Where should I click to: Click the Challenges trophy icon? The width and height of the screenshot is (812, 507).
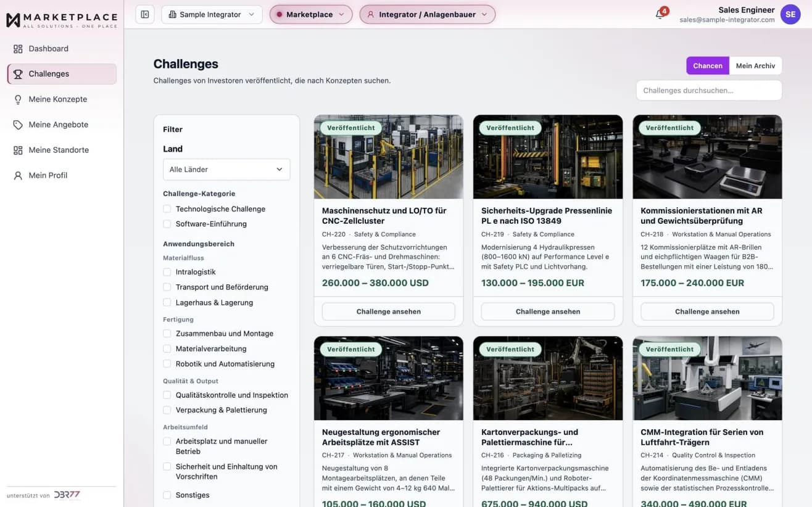[18, 74]
